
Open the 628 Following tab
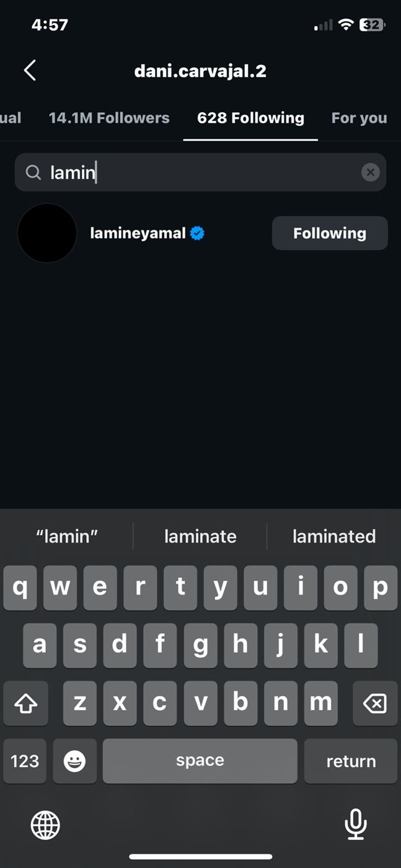250,118
